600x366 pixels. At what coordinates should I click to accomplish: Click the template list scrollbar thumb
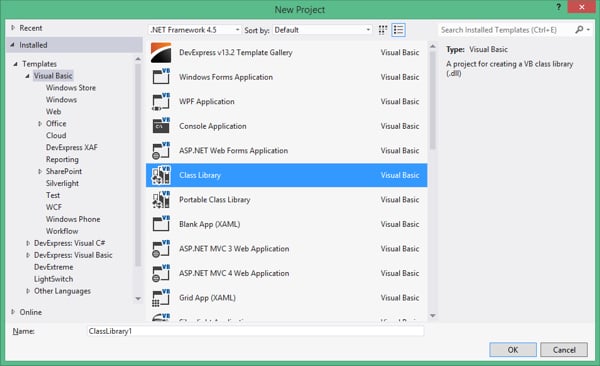click(x=433, y=100)
